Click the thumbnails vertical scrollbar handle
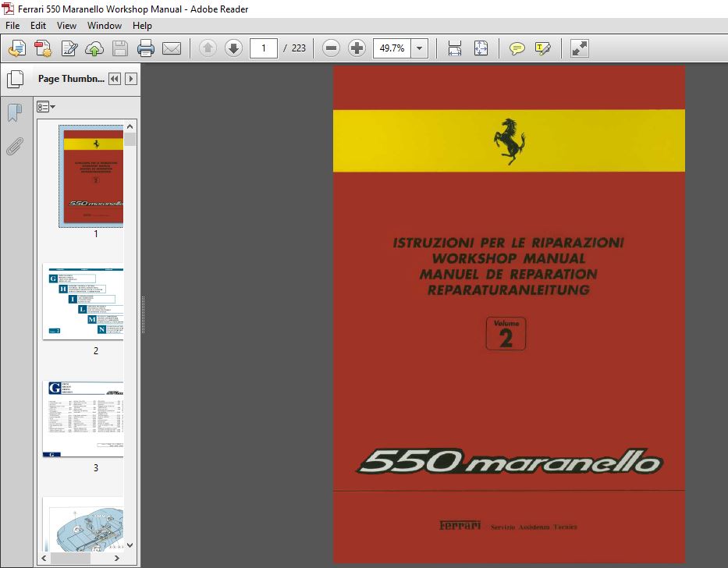This screenshot has height=568, width=728. pyautogui.click(x=130, y=140)
